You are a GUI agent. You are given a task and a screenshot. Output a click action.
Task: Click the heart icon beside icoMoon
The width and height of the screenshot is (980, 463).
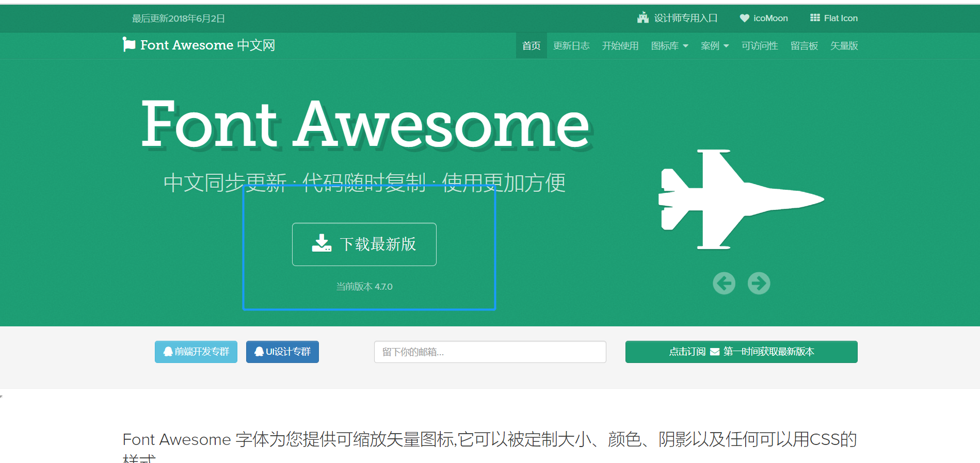point(744,18)
